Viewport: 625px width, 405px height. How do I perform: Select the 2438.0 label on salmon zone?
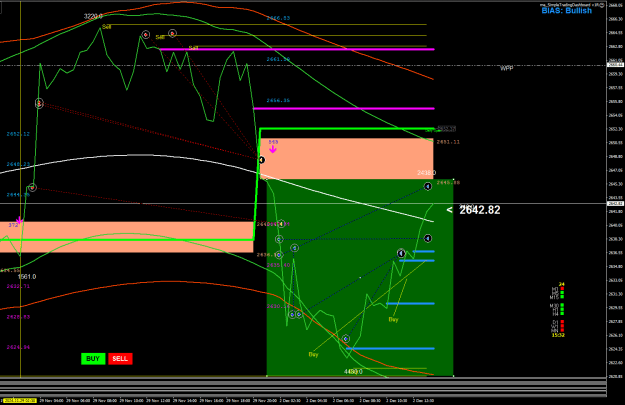pos(426,173)
